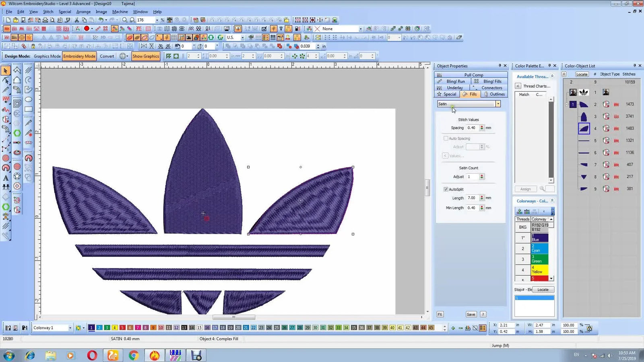Switch to Graphics Mode
This screenshot has height=362, width=644.
pos(47,56)
